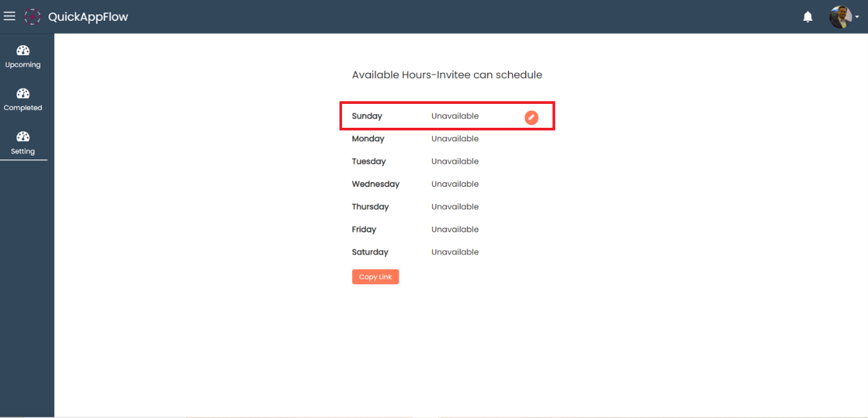Click the user profile avatar photo
This screenshot has width=868, height=418.
pyautogui.click(x=840, y=17)
